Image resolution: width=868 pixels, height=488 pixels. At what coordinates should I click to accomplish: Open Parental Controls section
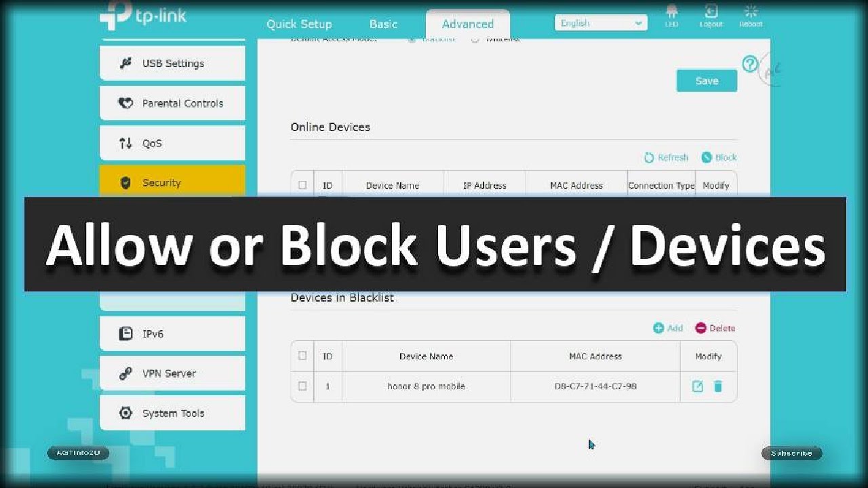tap(172, 103)
